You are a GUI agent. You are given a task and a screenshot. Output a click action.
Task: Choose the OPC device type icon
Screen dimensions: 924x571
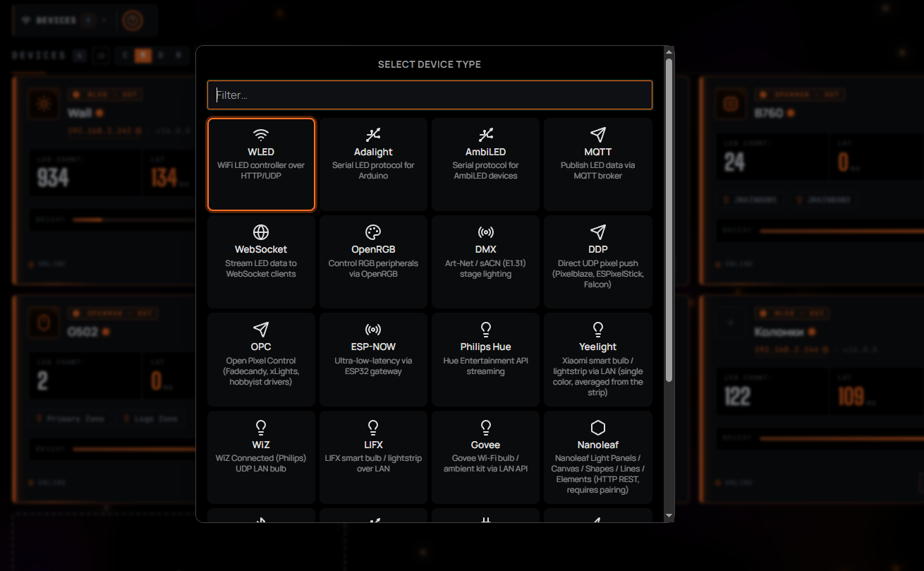point(261,330)
